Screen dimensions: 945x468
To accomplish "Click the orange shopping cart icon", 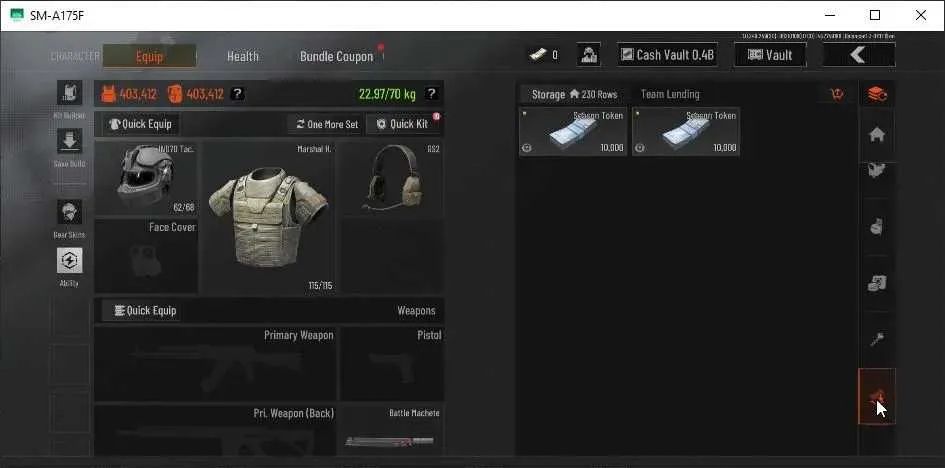I will 837,94.
